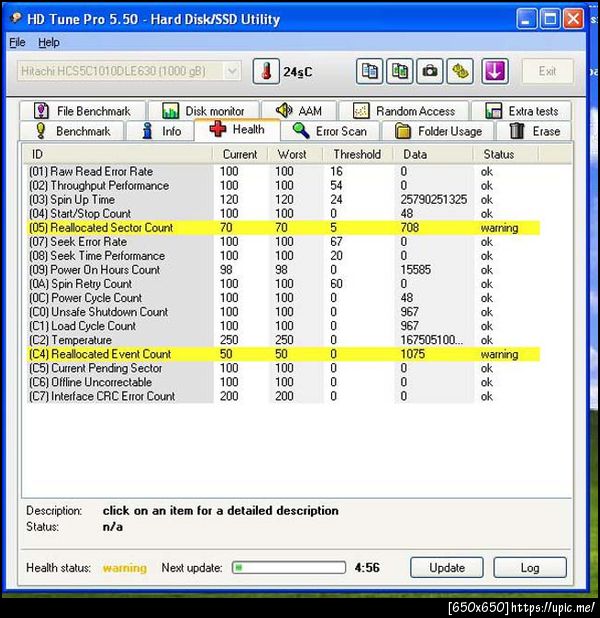The height and width of the screenshot is (618, 600).
Task: Switch to the Disk monitor tab
Action: click(x=203, y=111)
